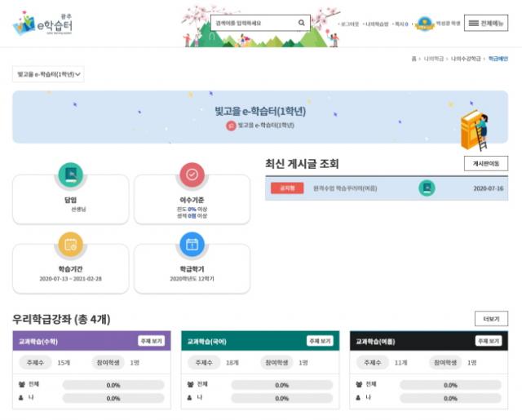Click 나의학습방 in top navigation
Screen dimensions: 522x420
376,24
